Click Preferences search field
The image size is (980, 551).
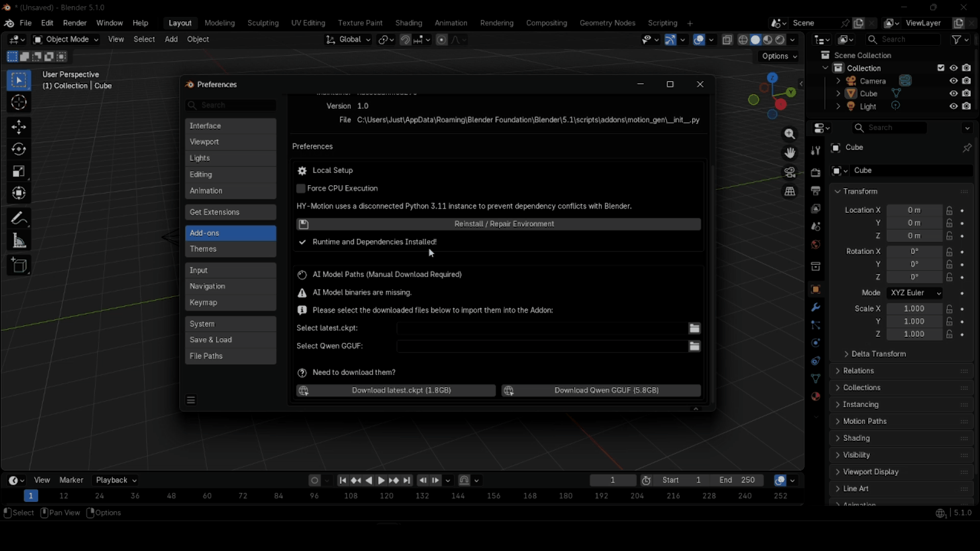[x=230, y=105]
